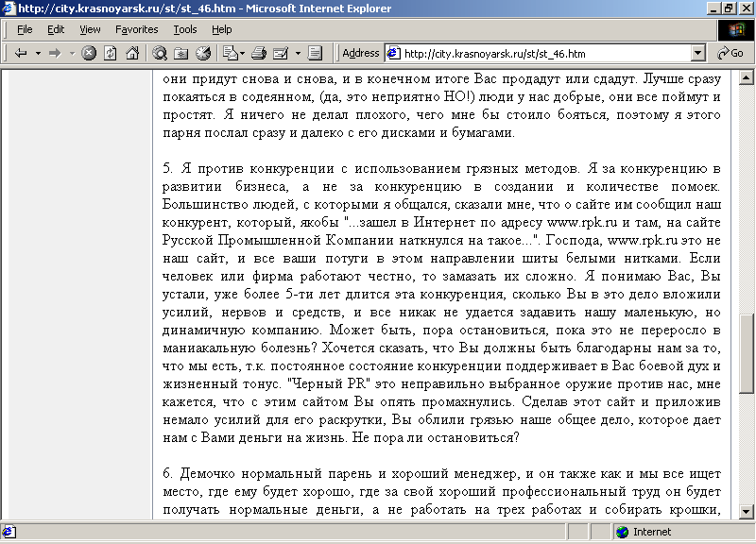
Task: Open the Favorites pane from toolbar
Action: 181,53
